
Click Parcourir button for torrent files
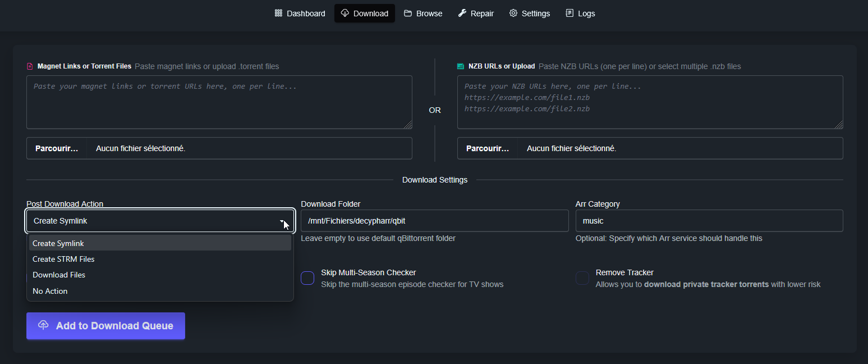coord(57,148)
